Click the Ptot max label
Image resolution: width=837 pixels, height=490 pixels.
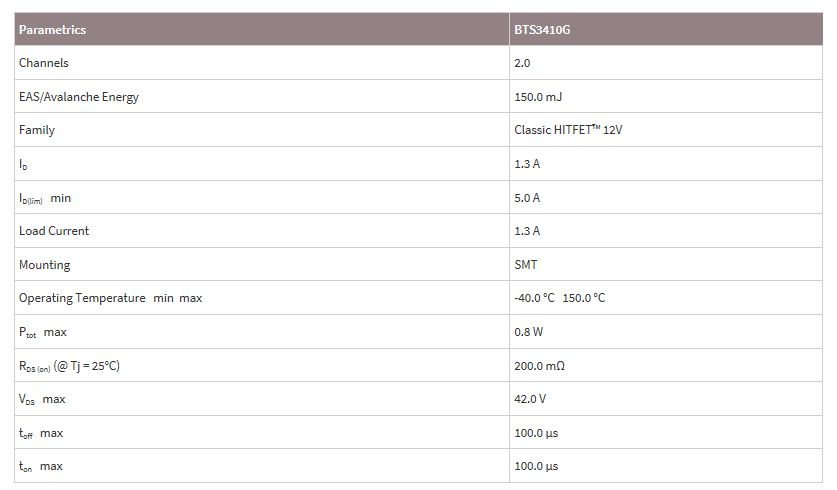(x=43, y=332)
